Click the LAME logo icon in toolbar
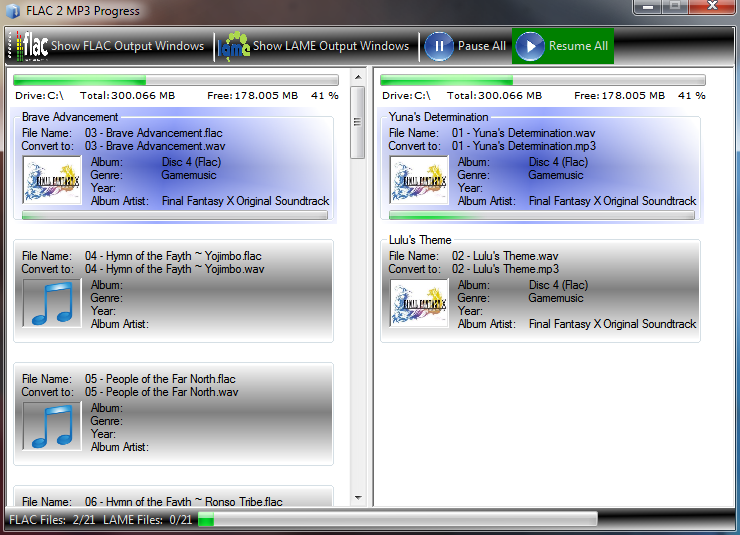Screen dimensions: 740x535 coord(234,47)
